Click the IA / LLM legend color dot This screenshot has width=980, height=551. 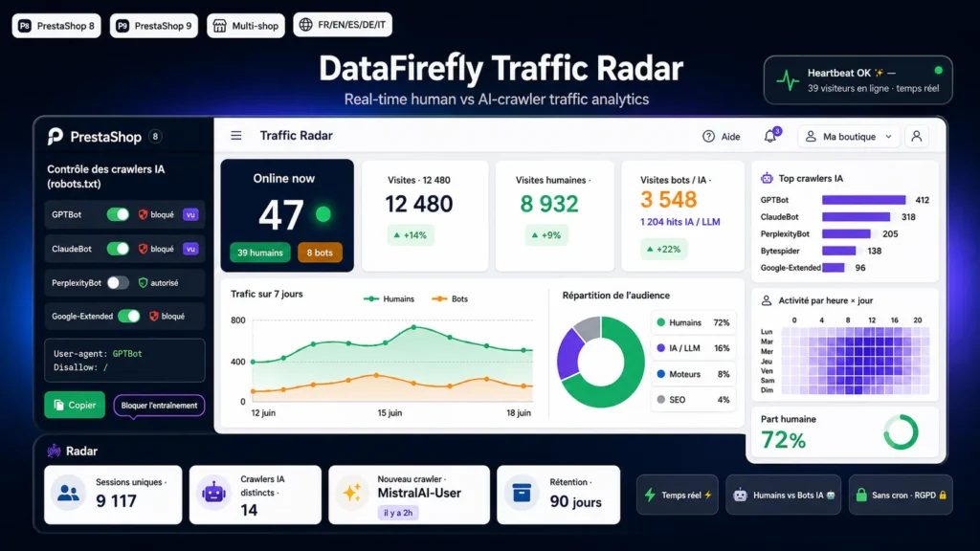click(660, 348)
